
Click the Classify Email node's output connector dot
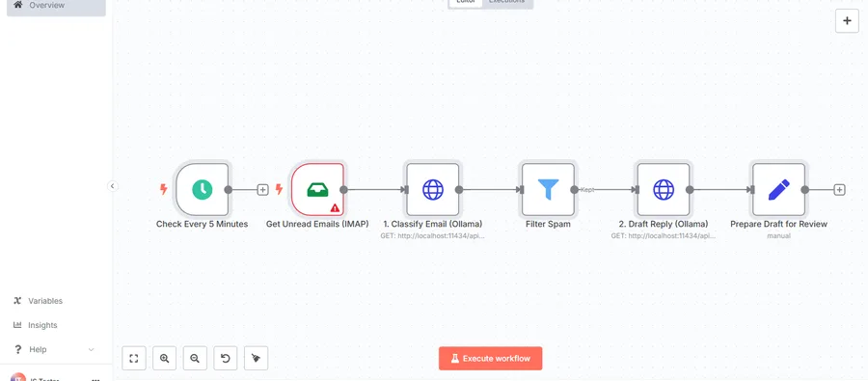459,189
